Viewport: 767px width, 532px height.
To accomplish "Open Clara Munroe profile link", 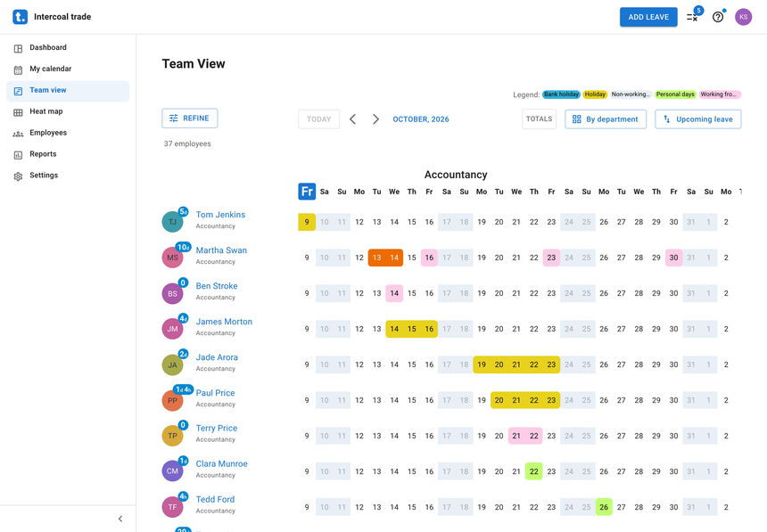I will point(221,464).
